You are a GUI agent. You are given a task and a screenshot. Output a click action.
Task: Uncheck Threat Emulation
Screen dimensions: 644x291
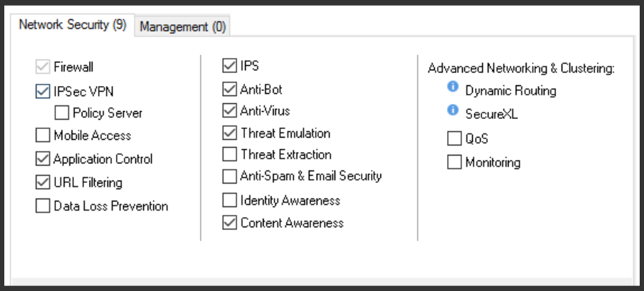pos(229,133)
